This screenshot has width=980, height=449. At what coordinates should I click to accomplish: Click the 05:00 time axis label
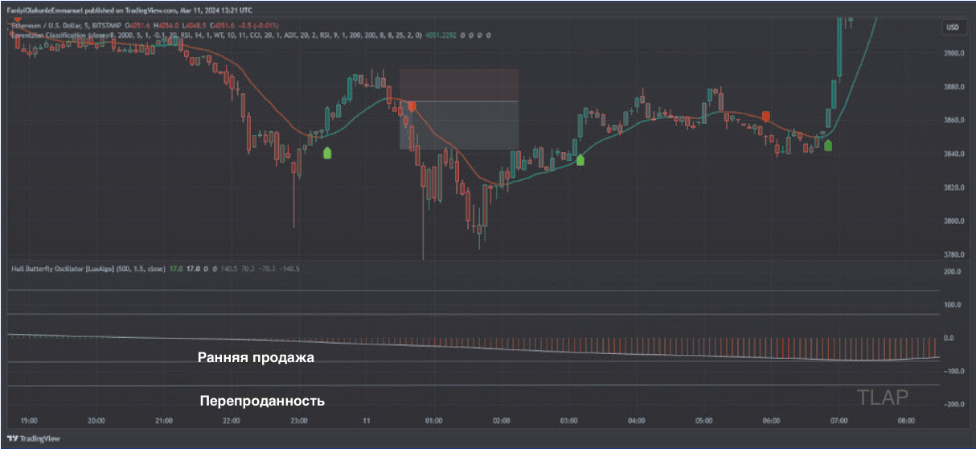point(704,421)
